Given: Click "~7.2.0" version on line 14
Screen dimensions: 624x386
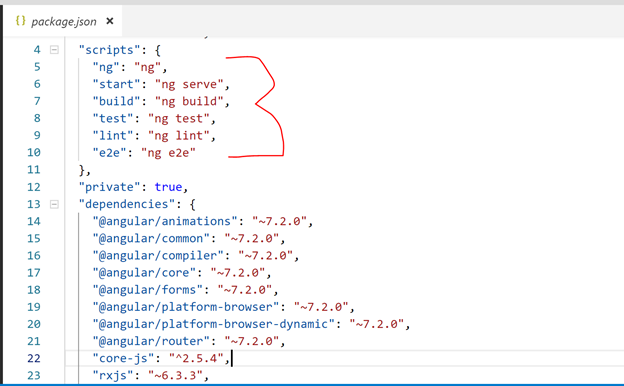Looking at the screenshot, I should pyautogui.click(x=279, y=221).
